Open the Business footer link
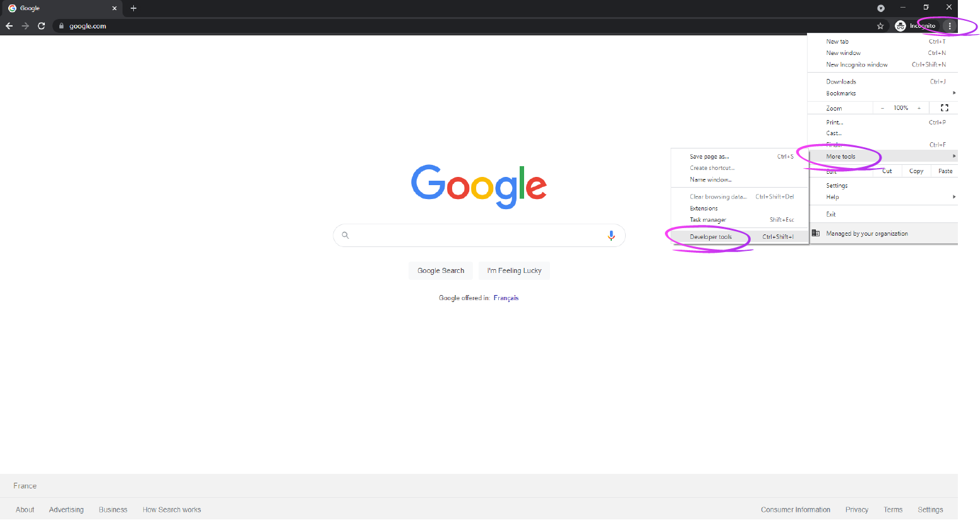The image size is (980, 520). click(x=113, y=510)
